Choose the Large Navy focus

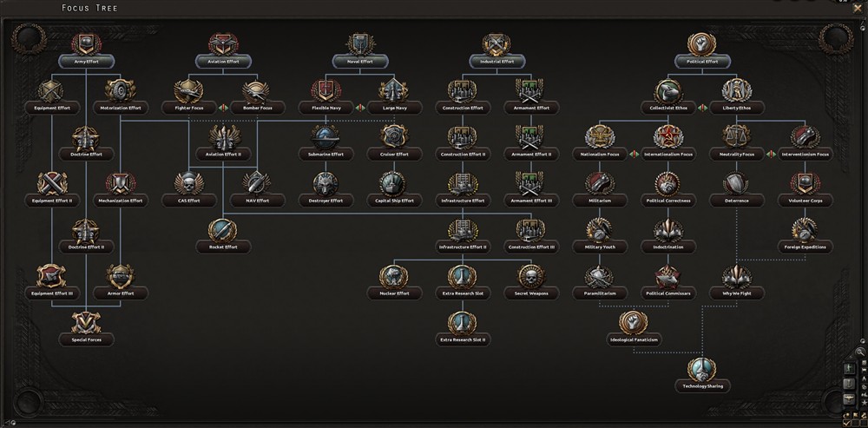pyautogui.click(x=394, y=90)
